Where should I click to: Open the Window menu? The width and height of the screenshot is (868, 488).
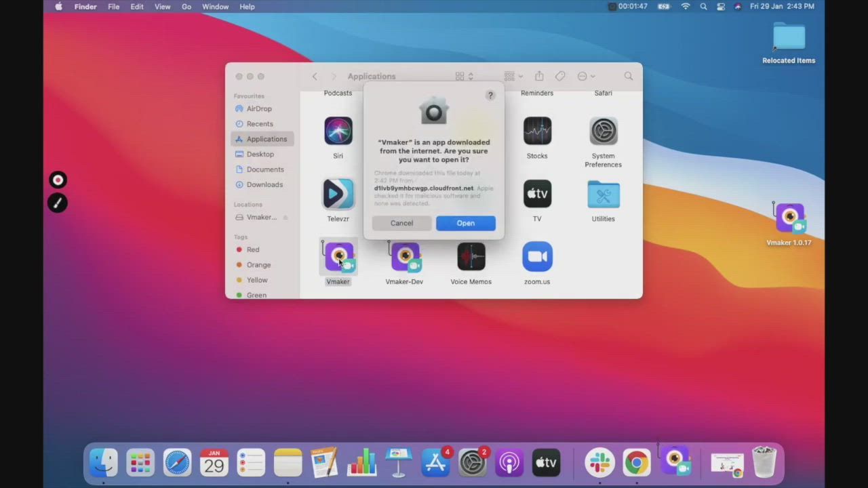pyautogui.click(x=215, y=7)
